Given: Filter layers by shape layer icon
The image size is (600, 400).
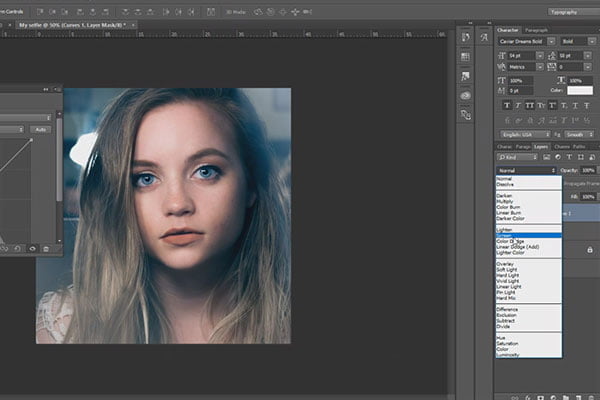Looking at the screenshot, I should (x=580, y=157).
